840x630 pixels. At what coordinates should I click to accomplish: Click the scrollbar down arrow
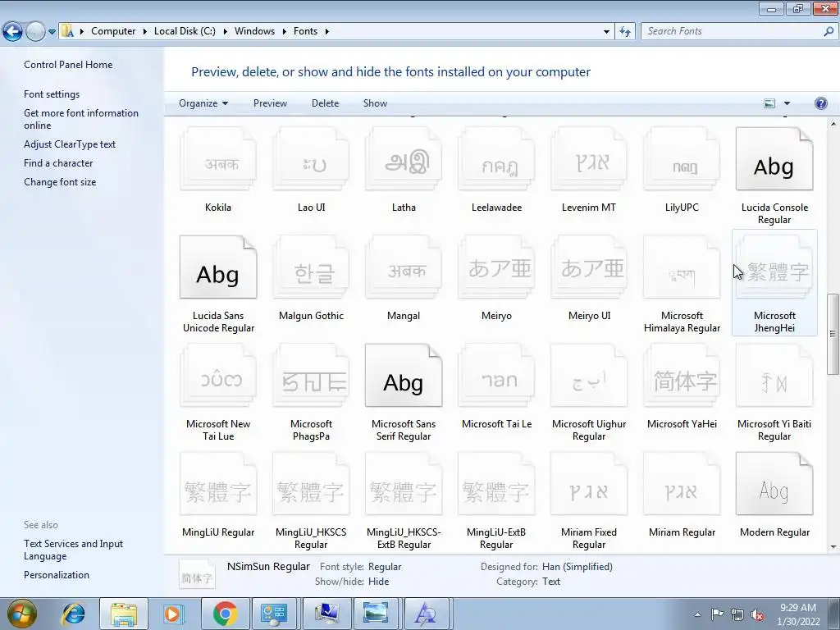coord(833,547)
